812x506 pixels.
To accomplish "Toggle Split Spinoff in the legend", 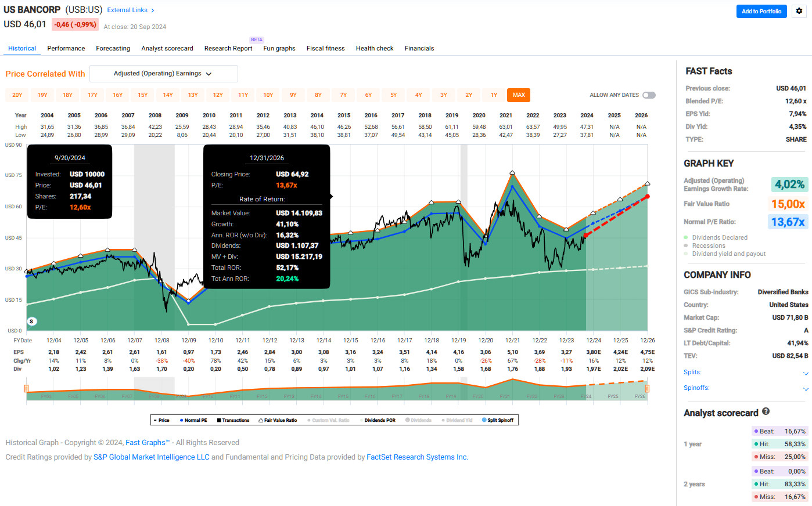I will point(498,420).
